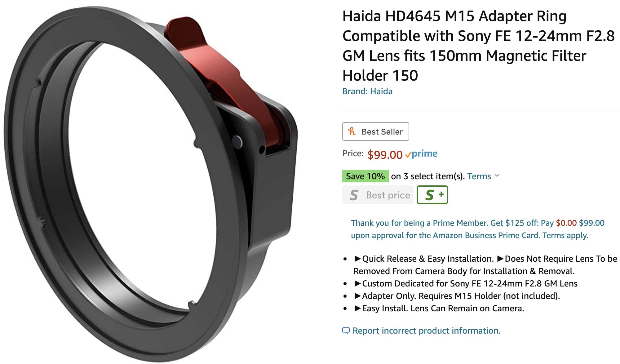The image size is (620, 364).
Task: Click the green S plus icon button
Action: coord(432,195)
